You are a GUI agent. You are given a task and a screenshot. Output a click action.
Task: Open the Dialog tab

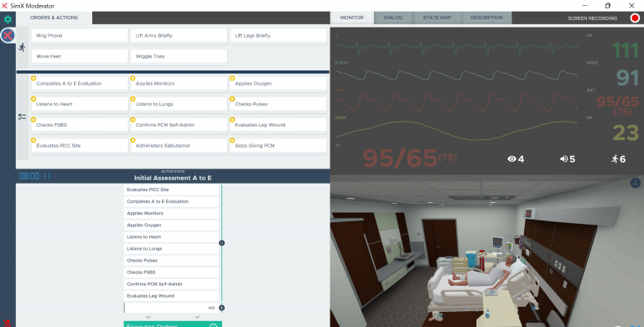click(x=393, y=18)
